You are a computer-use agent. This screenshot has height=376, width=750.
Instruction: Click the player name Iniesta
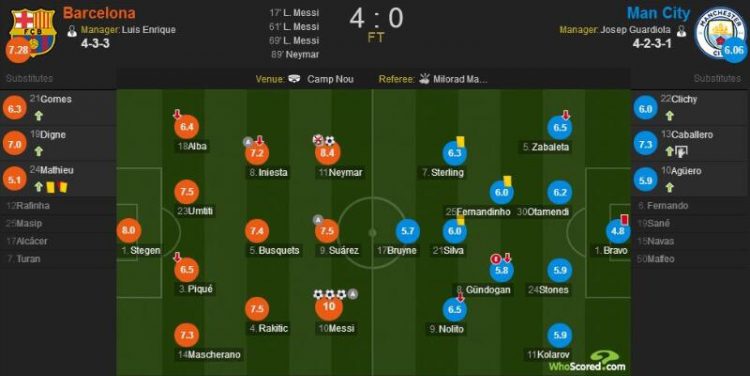pyautogui.click(x=273, y=172)
